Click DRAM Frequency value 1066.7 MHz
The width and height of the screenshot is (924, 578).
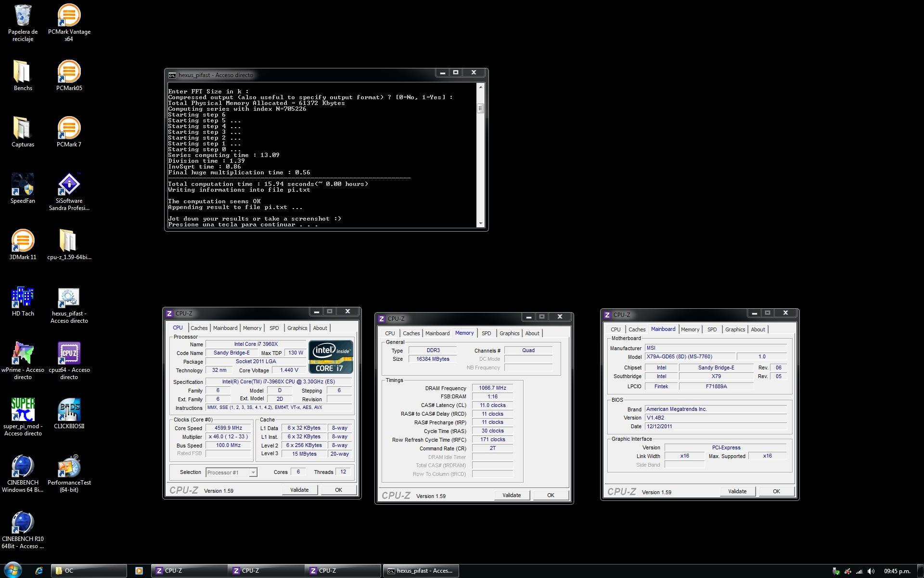[492, 388]
